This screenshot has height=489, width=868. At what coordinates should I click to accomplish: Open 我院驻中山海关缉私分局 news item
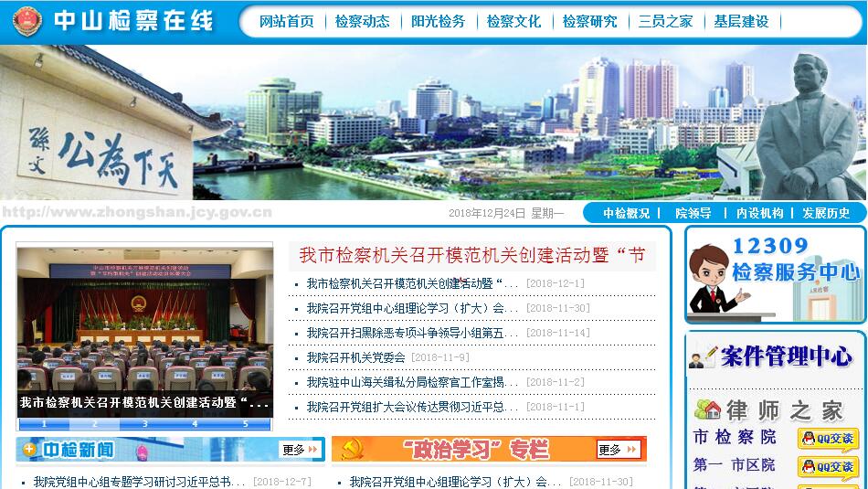point(412,382)
